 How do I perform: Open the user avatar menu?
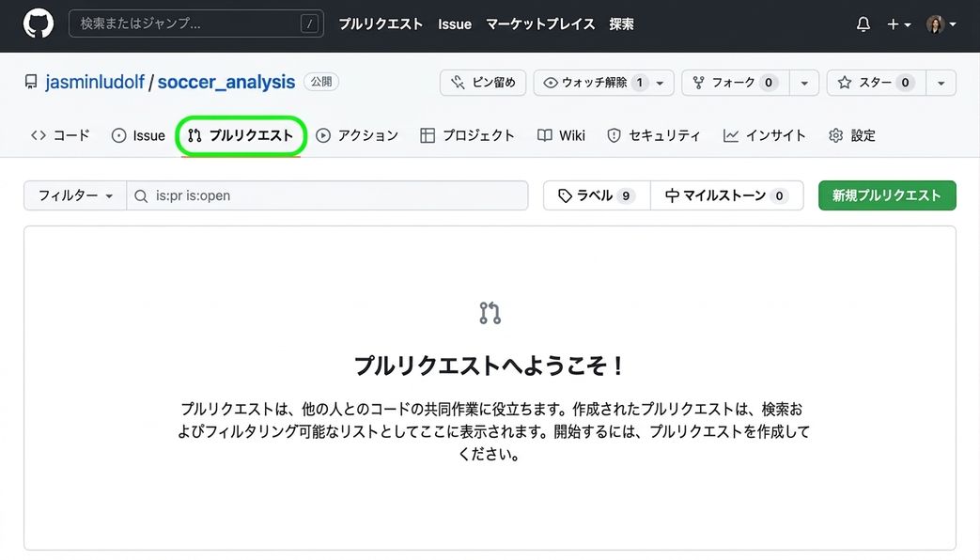coord(941,24)
